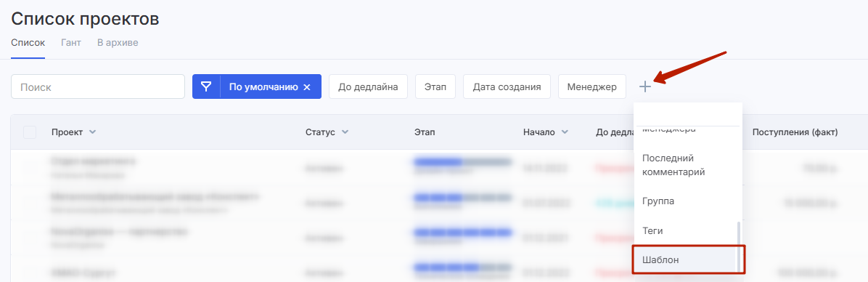Expand the Проект column sort arrow
Screen dimensions: 868x282
(92, 132)
